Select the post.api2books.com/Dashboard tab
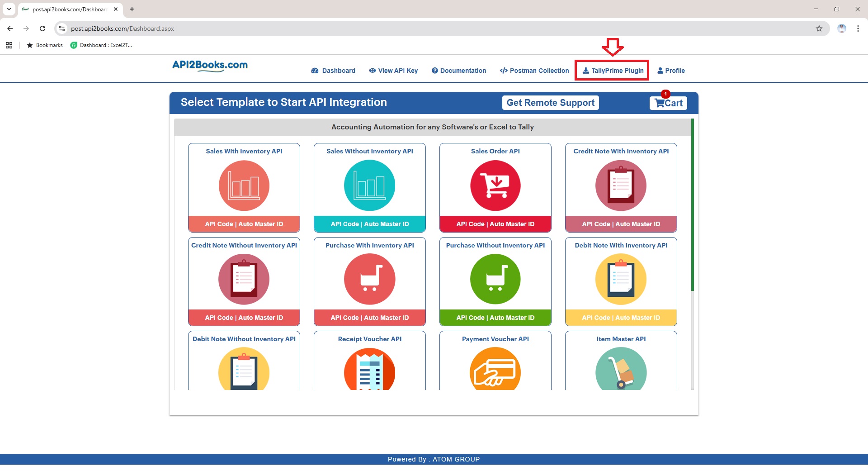This screenshot has height=471, width=868. click(70, 9)
